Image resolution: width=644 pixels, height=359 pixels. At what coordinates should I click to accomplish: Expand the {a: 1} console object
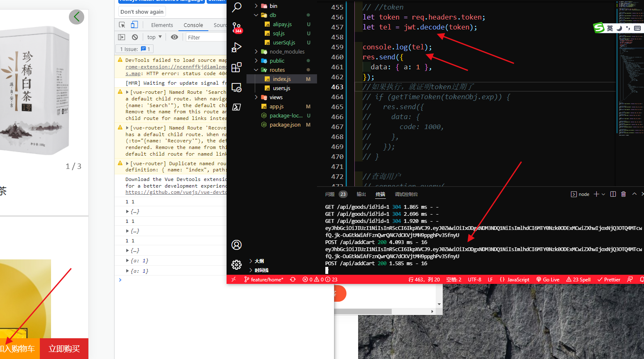tap(127, 260)
